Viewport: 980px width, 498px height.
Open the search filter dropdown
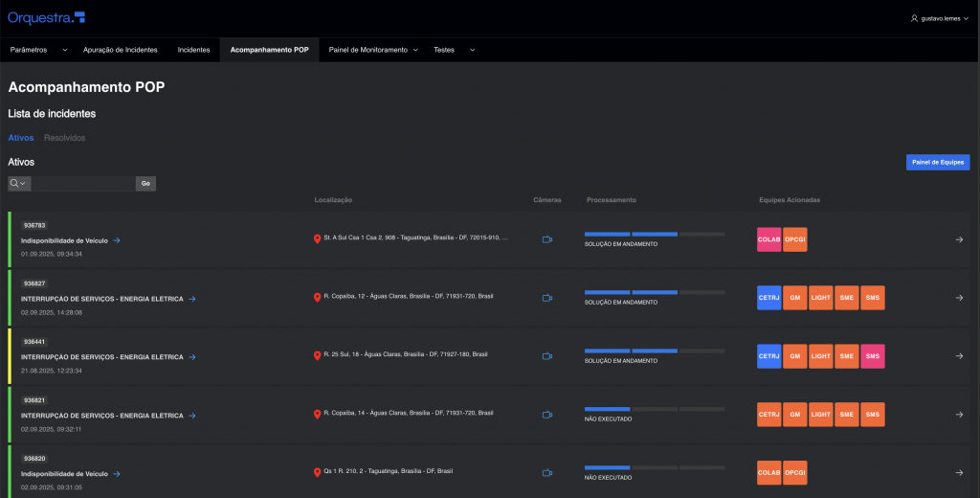click(19, 183)
